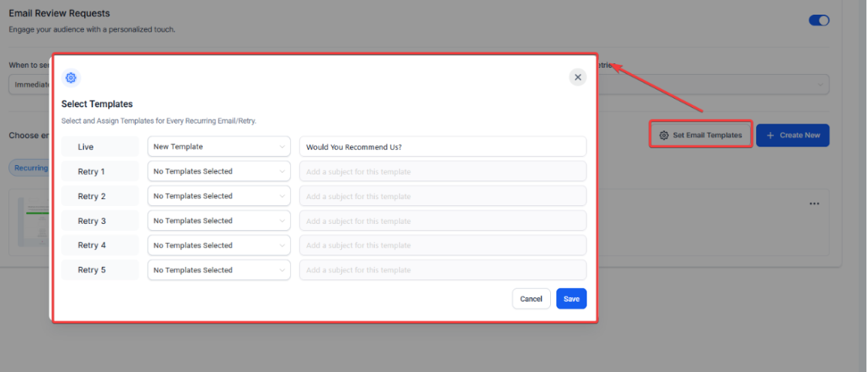Click the Retry 5 subject input field
The height and width of the screenshot is (372, 868).
(442, 270)
